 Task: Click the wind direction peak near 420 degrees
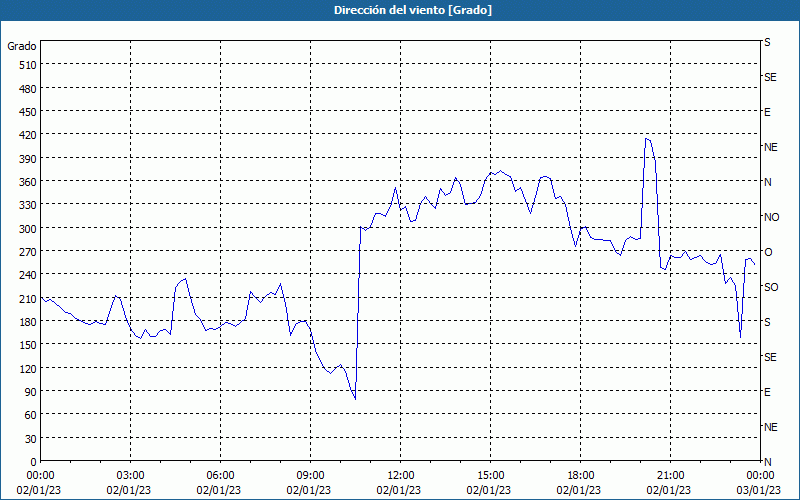click(x=646, y=139)
